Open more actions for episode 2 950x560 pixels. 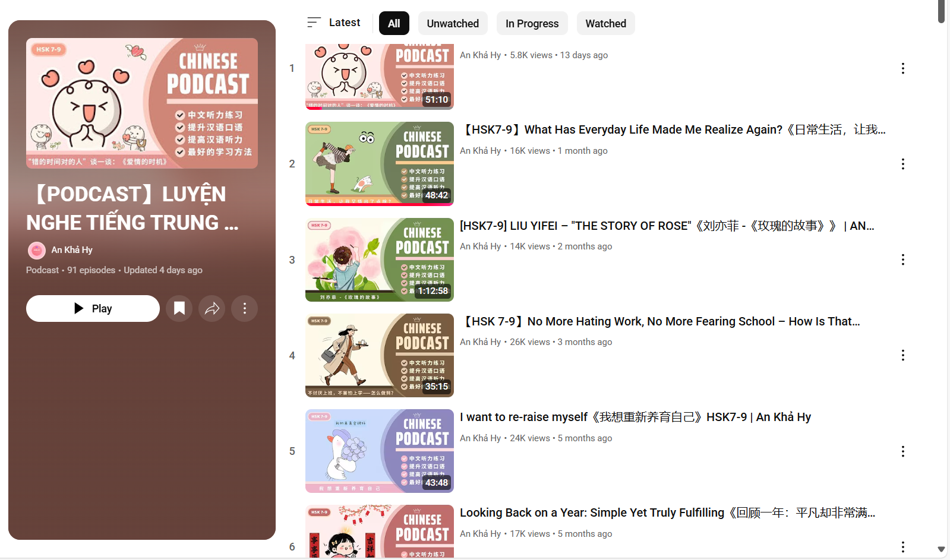coord(902,164)
